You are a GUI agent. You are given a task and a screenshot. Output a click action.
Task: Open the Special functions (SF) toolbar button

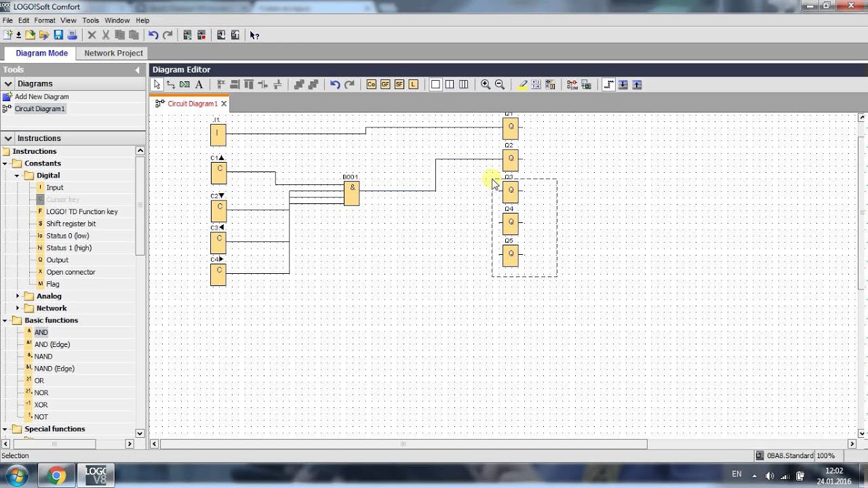coord(399,85)
